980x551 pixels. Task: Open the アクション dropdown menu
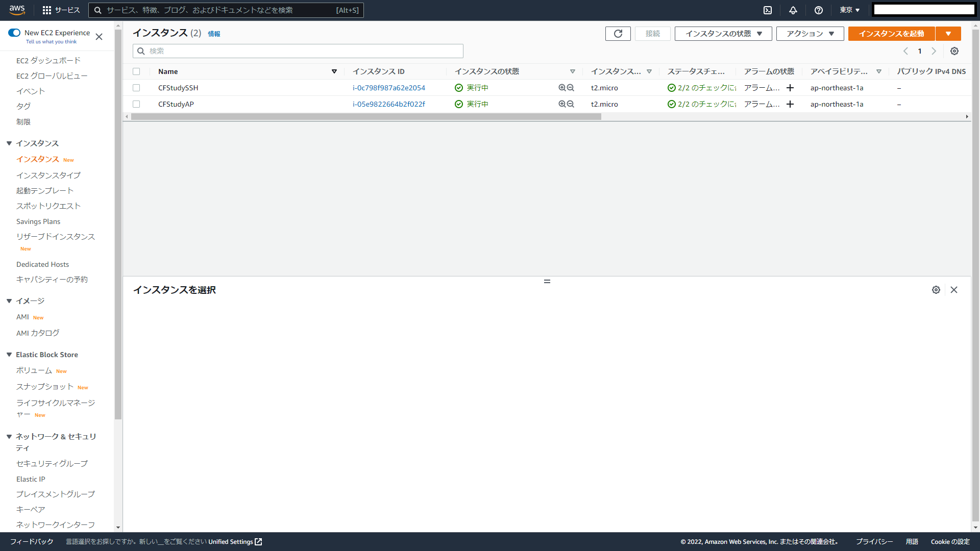tap(810, 34)
